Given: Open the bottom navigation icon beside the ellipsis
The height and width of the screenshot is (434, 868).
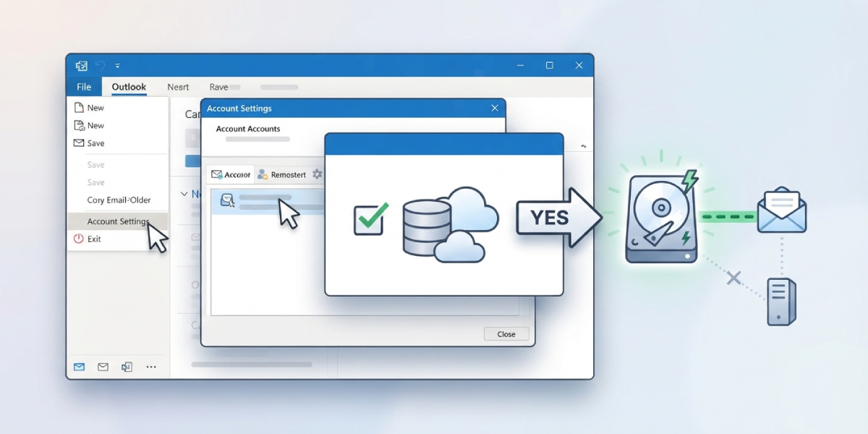Looking at the screenshot, I should [x=127, y=367].
